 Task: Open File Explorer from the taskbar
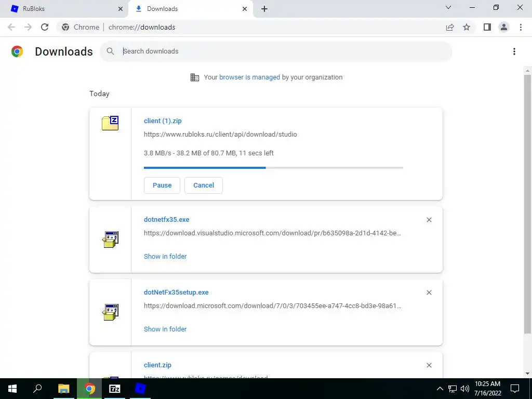click(63, 389)
